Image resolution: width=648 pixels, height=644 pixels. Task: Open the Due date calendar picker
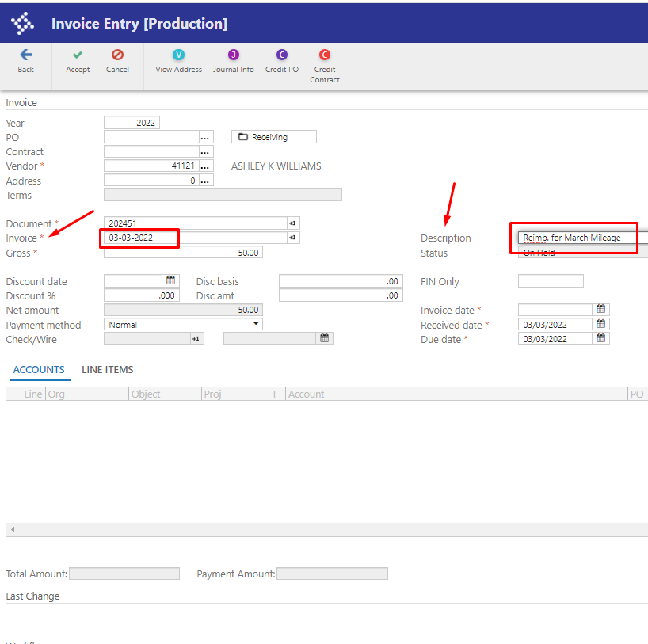click(601, 338)
